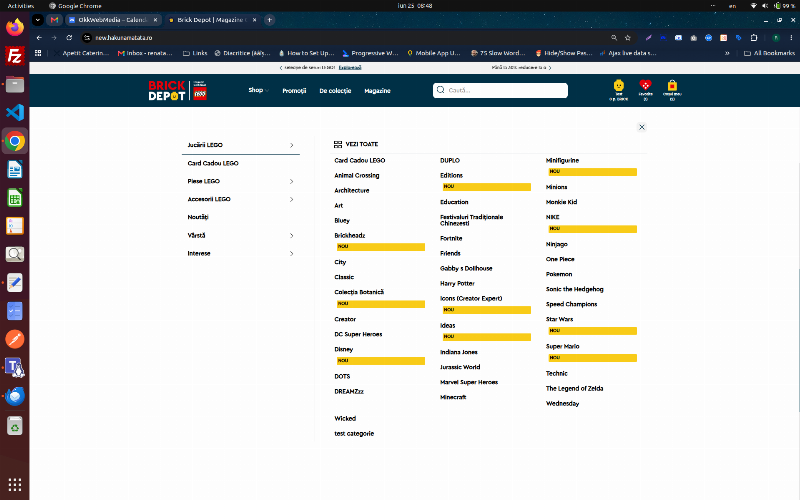Reload the page in Chrome
This screenshot has width=800, height=500.
click(69, 38)
